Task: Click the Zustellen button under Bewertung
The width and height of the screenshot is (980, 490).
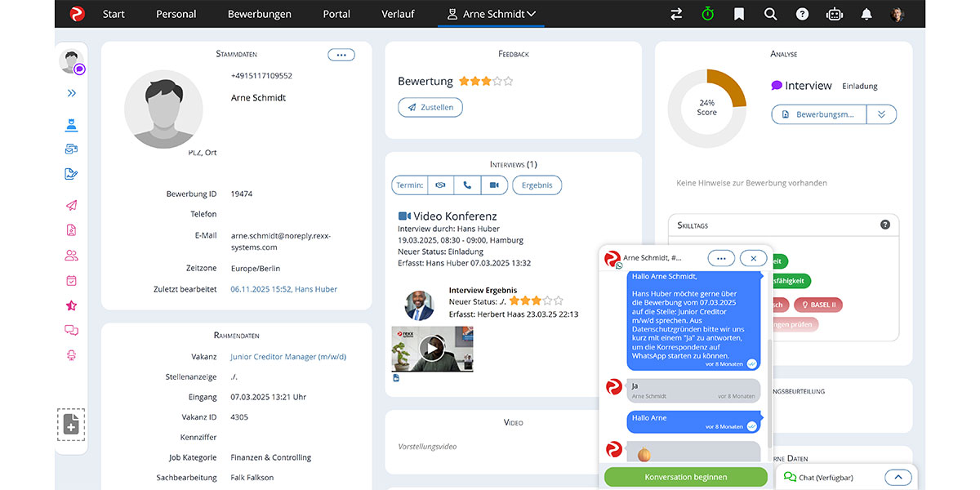Action: point(430,107)
